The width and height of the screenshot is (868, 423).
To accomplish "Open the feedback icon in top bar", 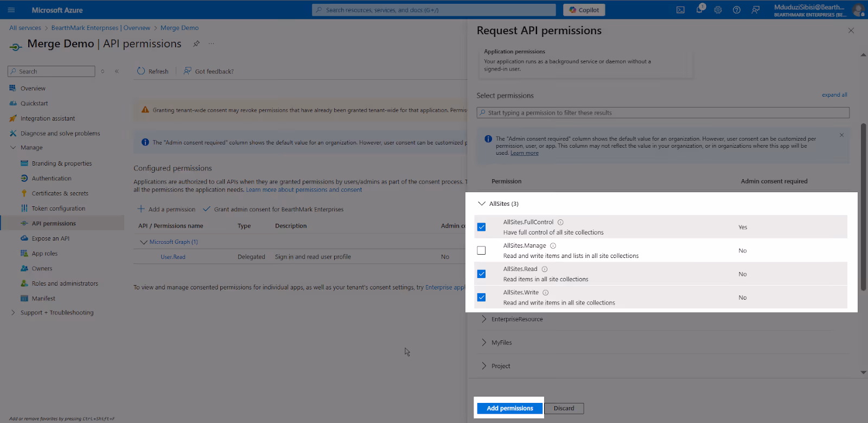I will [x=755, y=10].
